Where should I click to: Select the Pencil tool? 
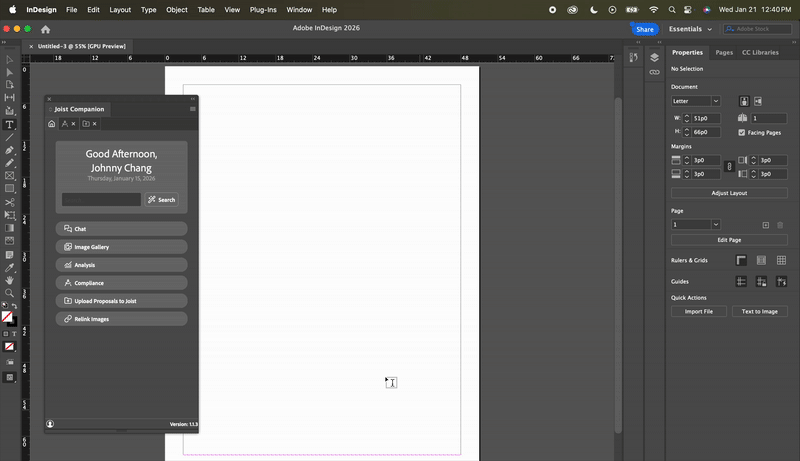[x=9, y=163]
